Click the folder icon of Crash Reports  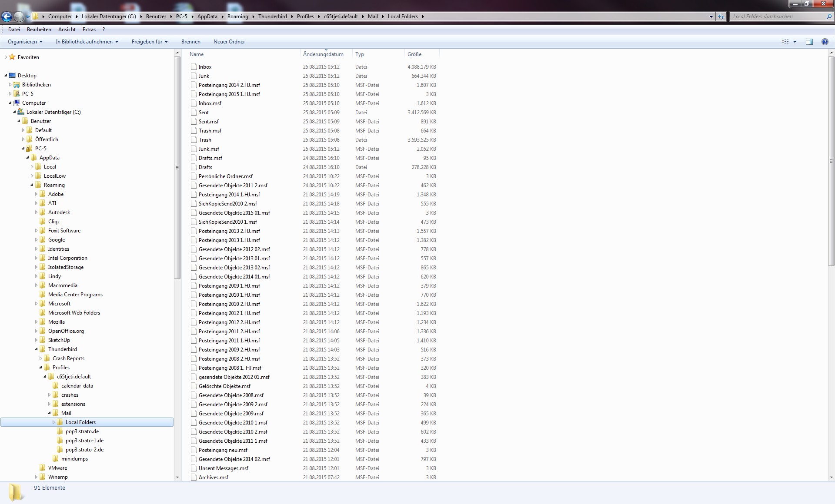[x=47, y=358]
